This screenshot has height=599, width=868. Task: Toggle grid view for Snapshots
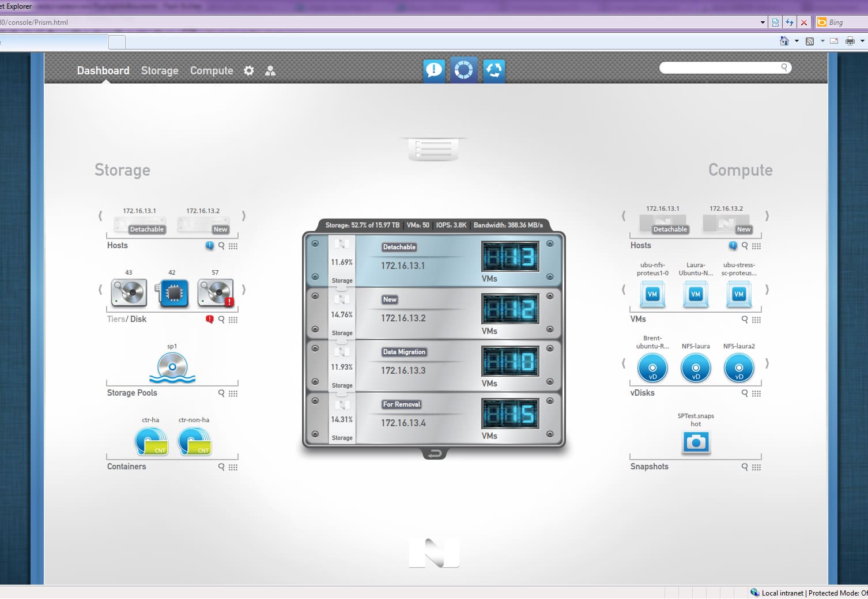click(756, 467)
